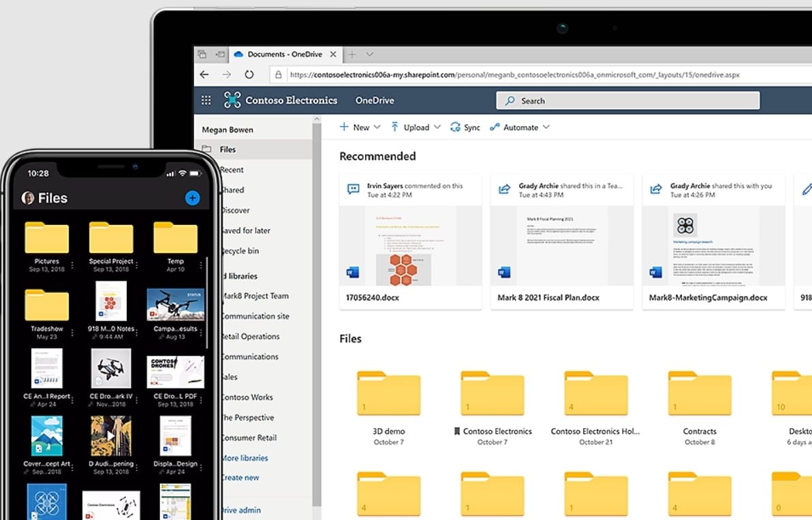Open the CE An...l Report file on phone
The height and width of the screenshot is (520, 812).
click(x=46, y=368)
